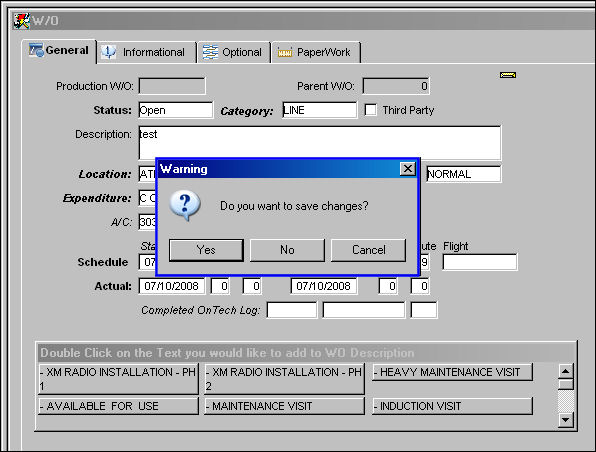The image size is (596, 452).
Task: Click the Actual end hour field
Action: 388,286
